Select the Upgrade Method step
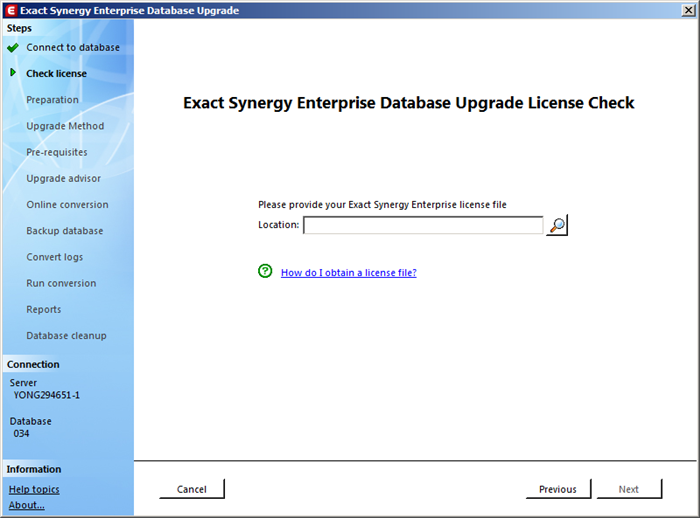The width and height of the screenshot is (700, 518). [x=65, y=126]
